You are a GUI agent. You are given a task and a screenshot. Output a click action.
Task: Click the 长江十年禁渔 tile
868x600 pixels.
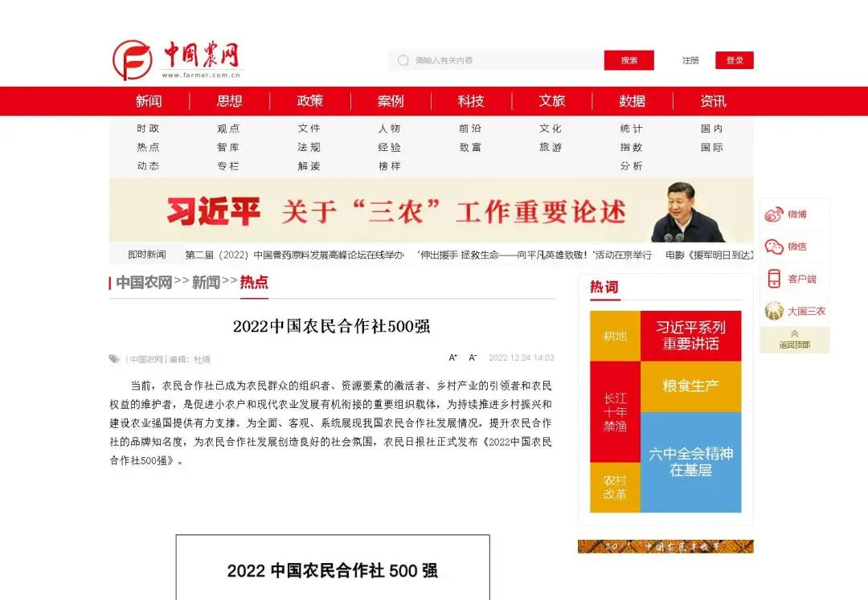click(x=615, y=412)
